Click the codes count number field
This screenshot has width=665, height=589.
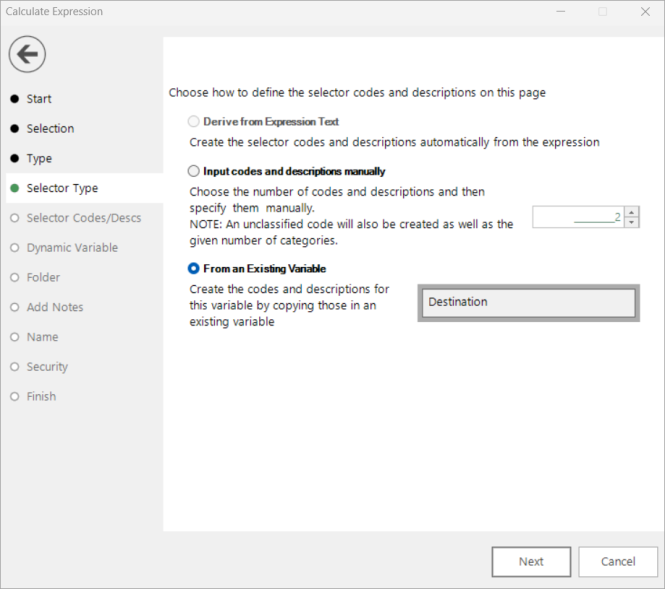[578, 217]
